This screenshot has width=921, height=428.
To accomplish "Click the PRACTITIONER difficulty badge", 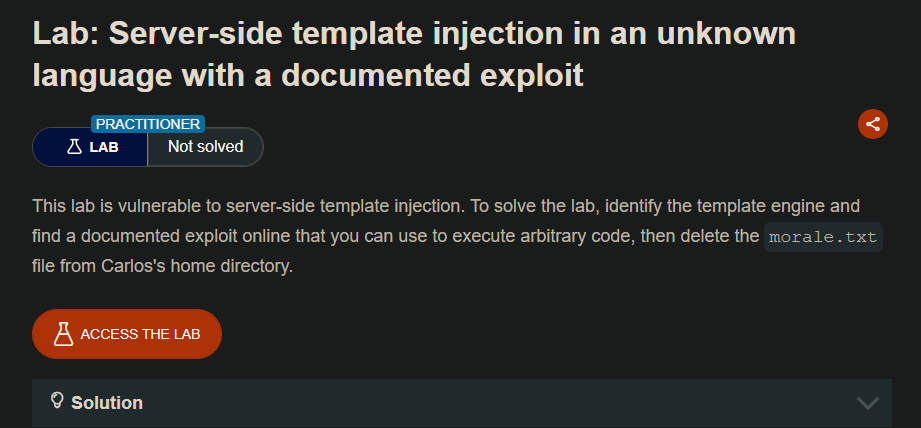I will [x=148, y=124].
